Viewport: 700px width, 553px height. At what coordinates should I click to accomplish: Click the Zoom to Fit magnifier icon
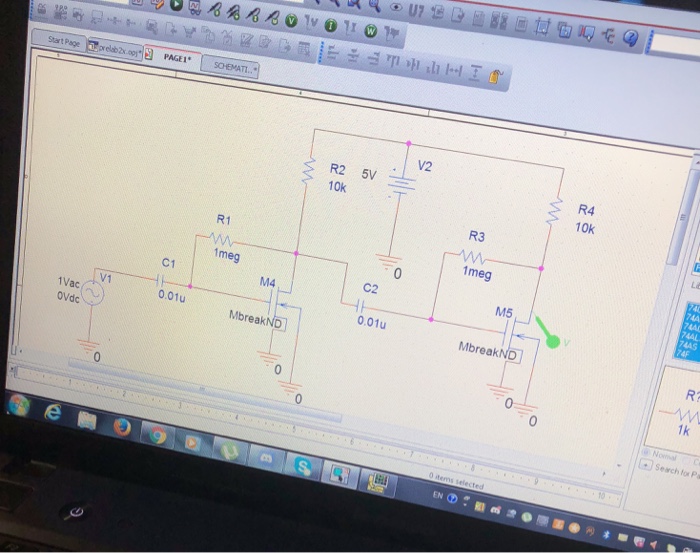click(x=375, y=5)
